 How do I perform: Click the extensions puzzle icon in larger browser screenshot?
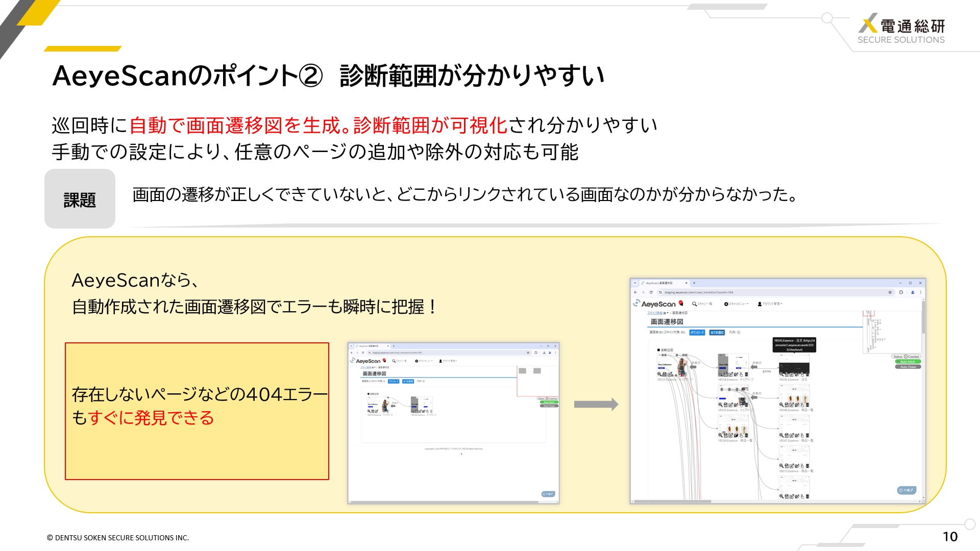point(901,292)
